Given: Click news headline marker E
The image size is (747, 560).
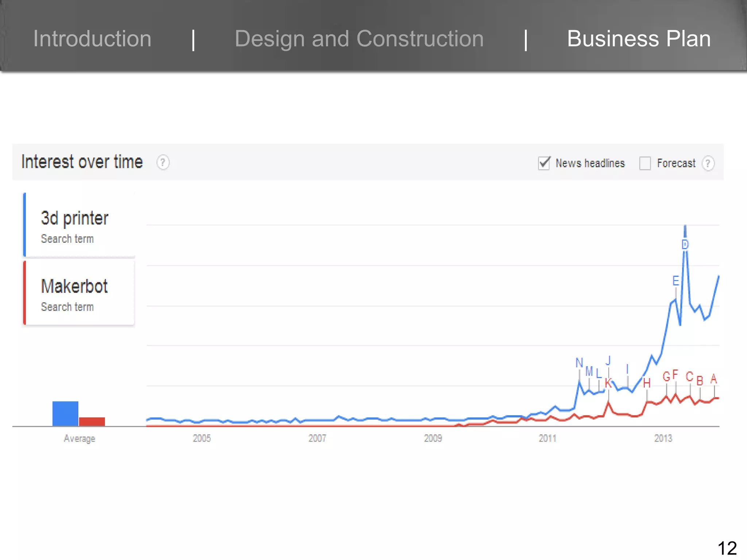Looking at the screenshot, I should click(x=676, y=281).
